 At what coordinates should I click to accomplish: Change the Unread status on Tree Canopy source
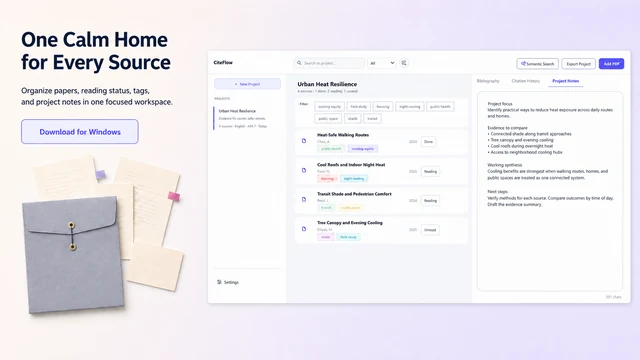pos(430,230)
